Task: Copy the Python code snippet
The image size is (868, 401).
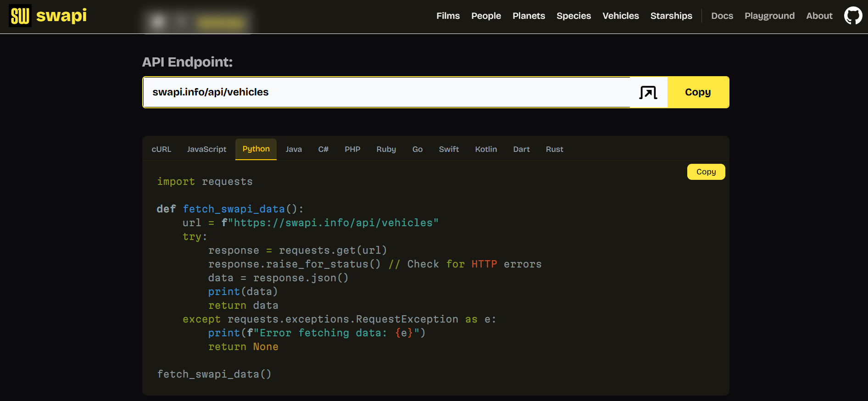Action: (x=706, y=172)
